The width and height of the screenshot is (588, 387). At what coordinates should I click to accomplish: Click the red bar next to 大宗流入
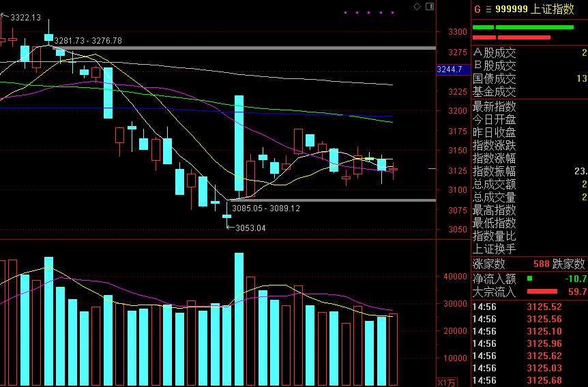542,292
